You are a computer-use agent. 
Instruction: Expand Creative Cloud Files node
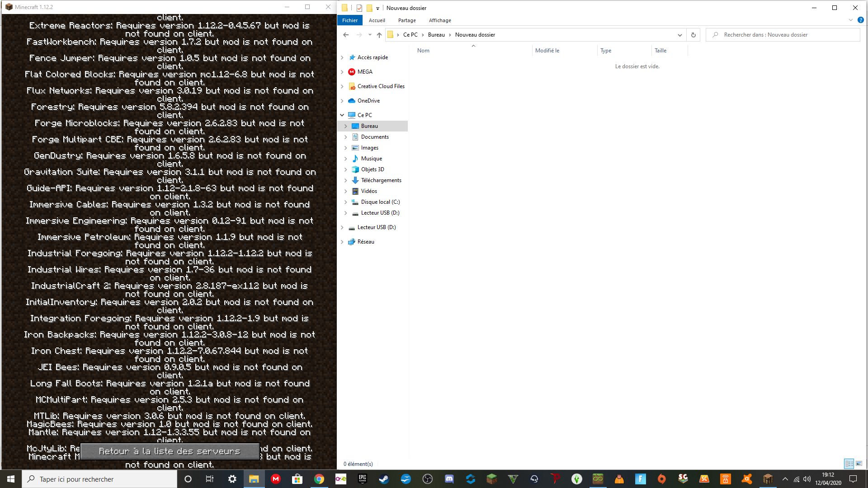[x=342, y=86]
